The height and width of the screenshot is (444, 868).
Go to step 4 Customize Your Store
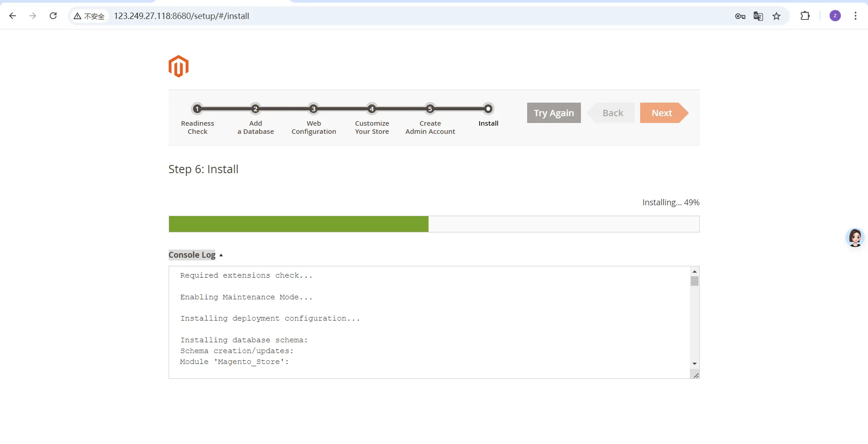372,119
